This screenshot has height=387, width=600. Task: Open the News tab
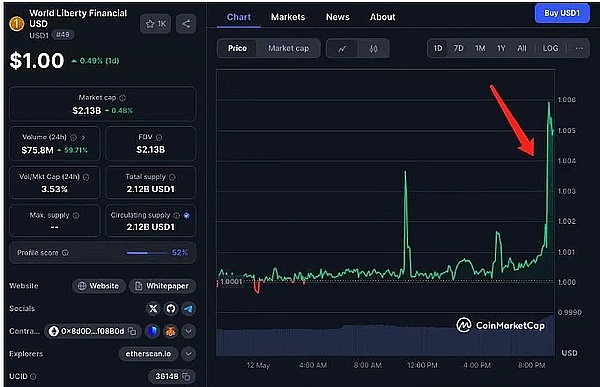coord(338,17)
